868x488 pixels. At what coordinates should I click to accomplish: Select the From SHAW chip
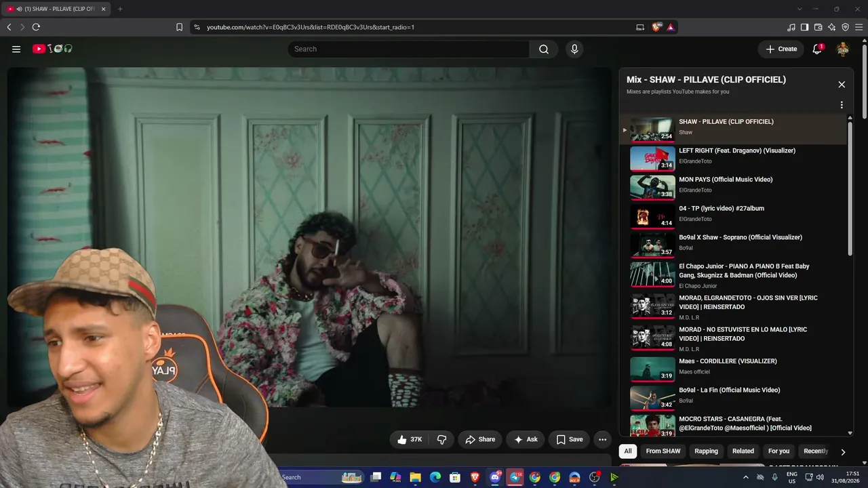pyautogui.click(x=663, y=451)
